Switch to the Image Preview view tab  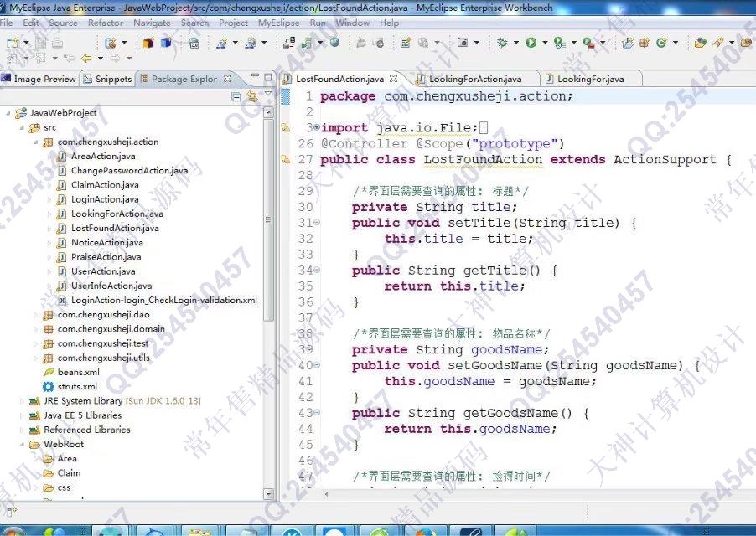click(39, 79)
